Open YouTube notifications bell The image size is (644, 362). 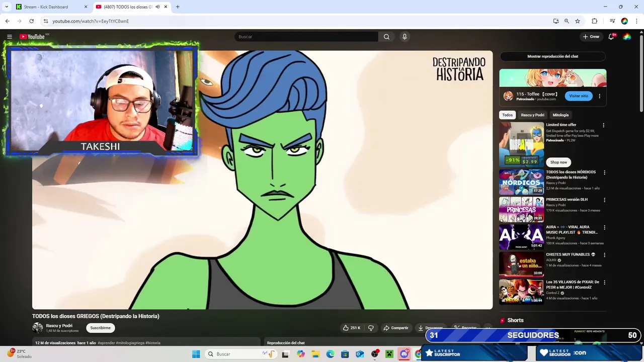point(611,37)
